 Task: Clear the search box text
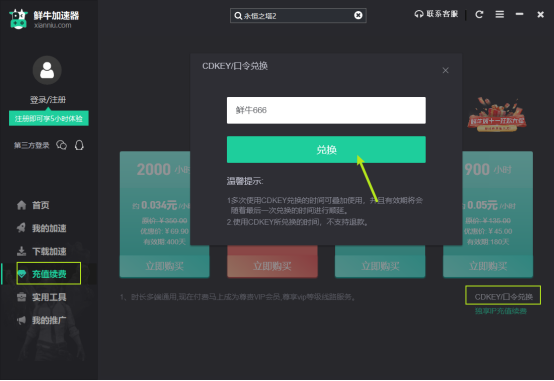coord(358,15)
